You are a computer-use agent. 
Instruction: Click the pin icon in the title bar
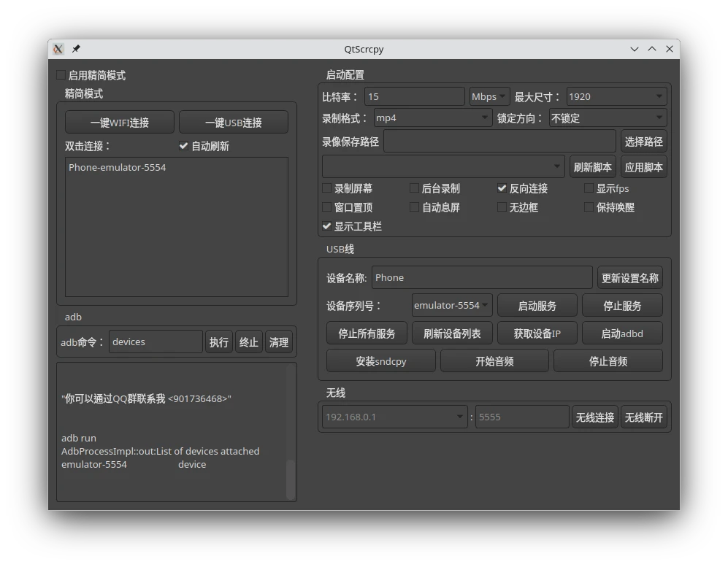pos(75,49)
